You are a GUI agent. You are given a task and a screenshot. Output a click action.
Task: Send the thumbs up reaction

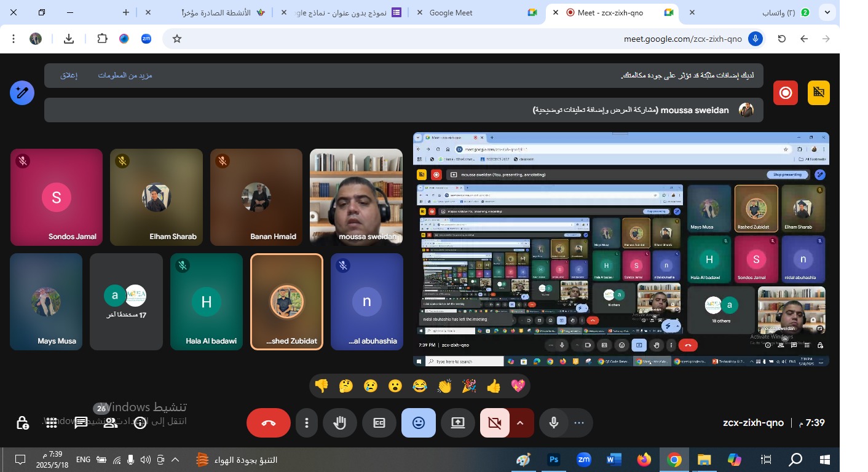pos(494,386)
